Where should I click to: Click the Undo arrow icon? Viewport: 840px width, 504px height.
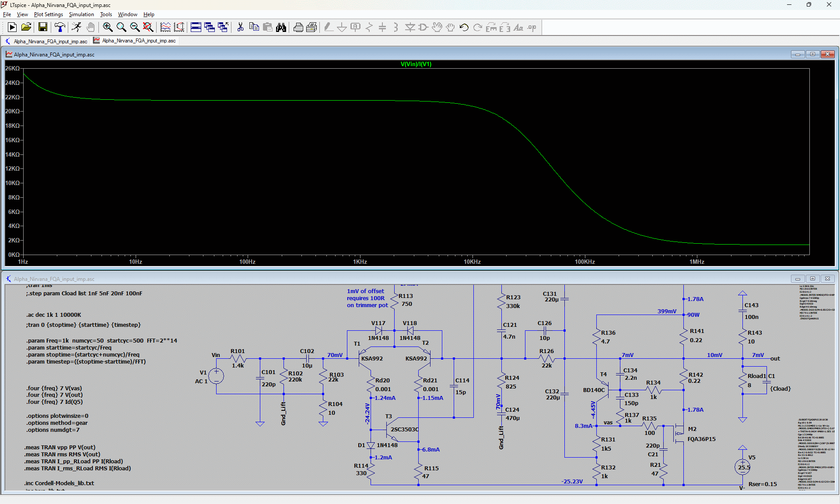(464, 27)
